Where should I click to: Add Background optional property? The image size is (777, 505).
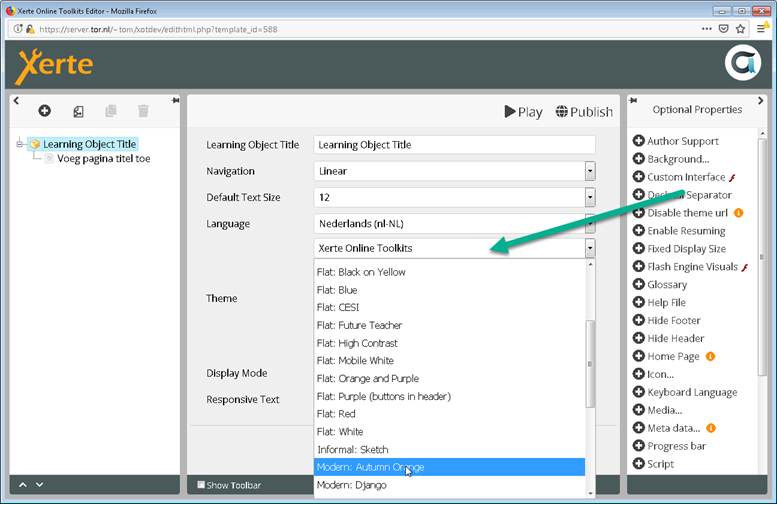[x=671, y=159]
